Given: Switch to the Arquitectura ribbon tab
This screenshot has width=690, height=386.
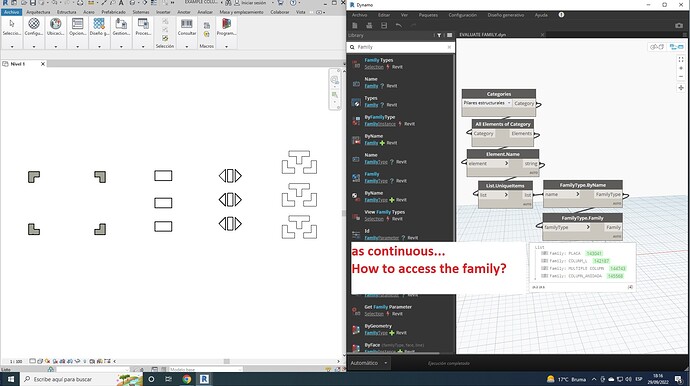Looking at the screenshot, I should (x=38, y=12).
